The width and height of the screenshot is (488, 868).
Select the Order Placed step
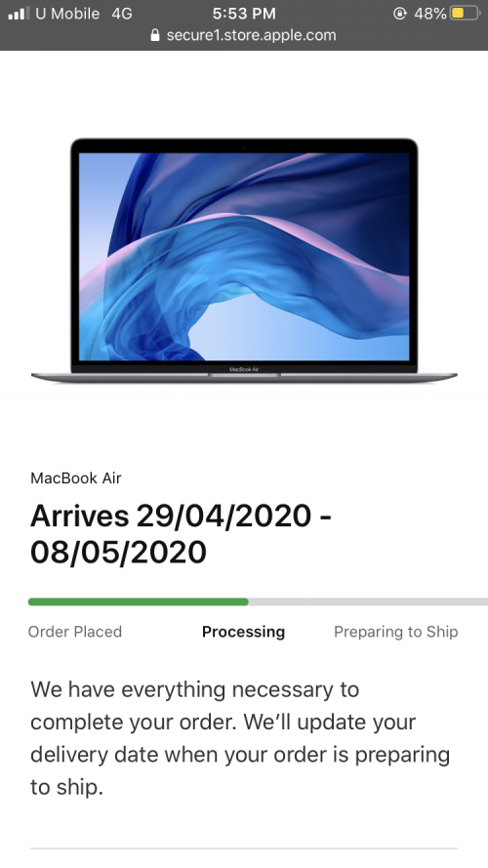point(75,632)
